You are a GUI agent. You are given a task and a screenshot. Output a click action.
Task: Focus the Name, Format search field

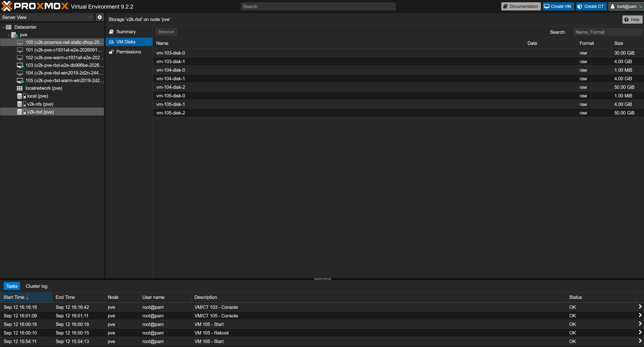pos(607,32)
